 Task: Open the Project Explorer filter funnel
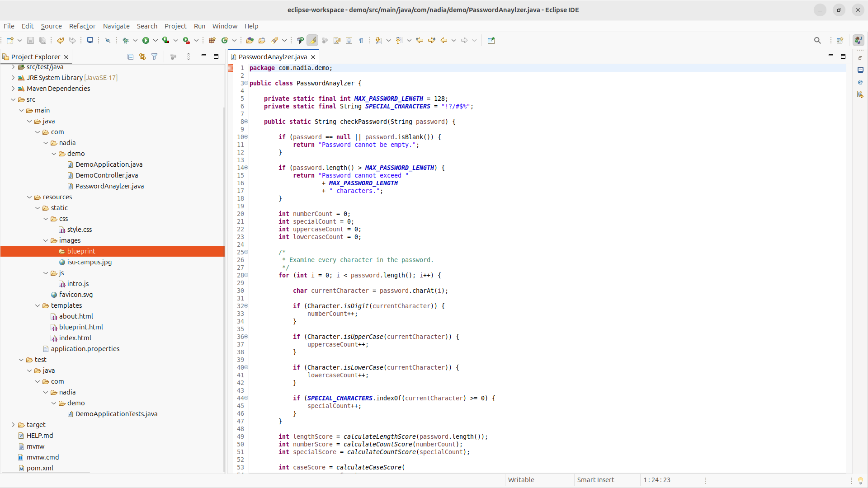pos(155,57)
